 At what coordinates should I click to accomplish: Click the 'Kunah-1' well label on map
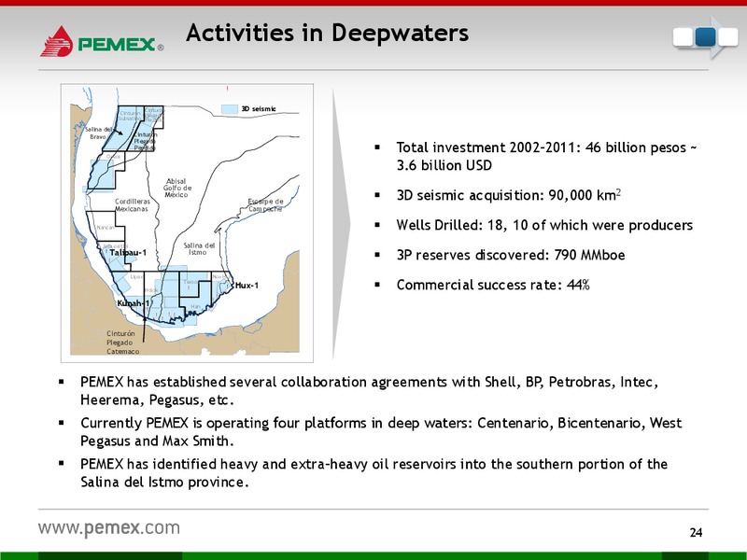click(134, 303)
